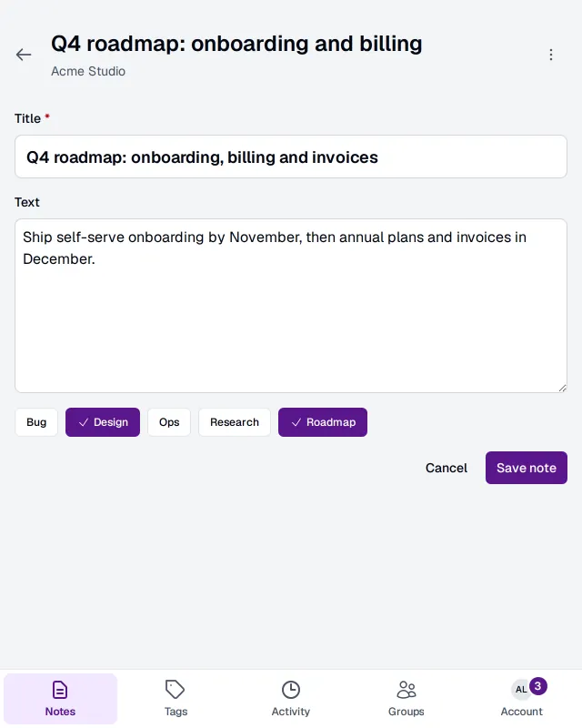Open the AL account avatar
The height and width of the screenshot is (728, 582).
point(521,690)
